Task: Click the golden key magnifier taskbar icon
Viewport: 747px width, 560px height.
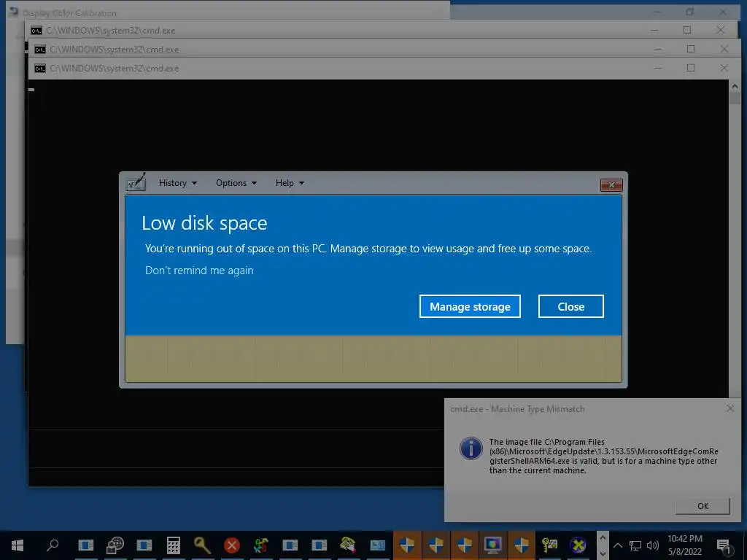Action: click(x=203, y=545)
